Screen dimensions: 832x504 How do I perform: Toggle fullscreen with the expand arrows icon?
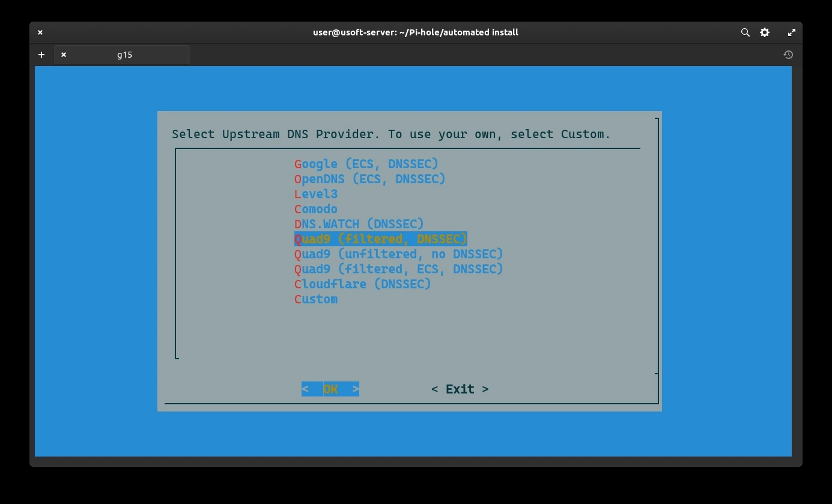click(792, 32)
